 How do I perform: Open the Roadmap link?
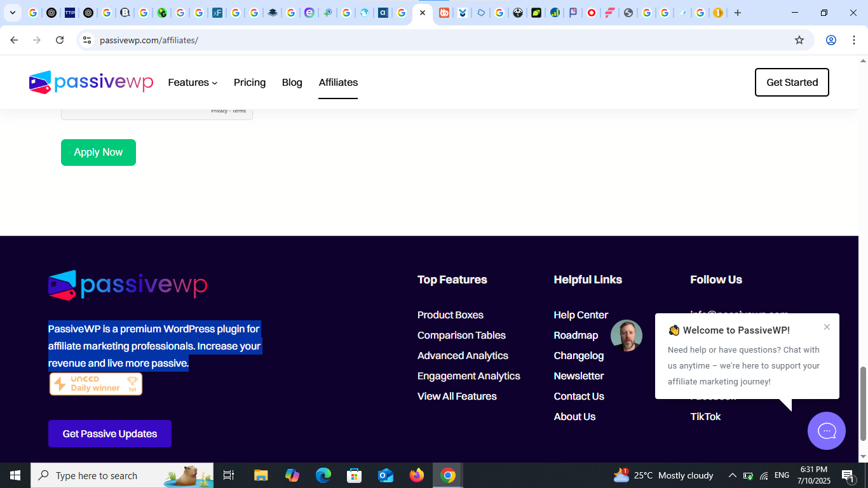pyautogui.click(x=576, y=335)
